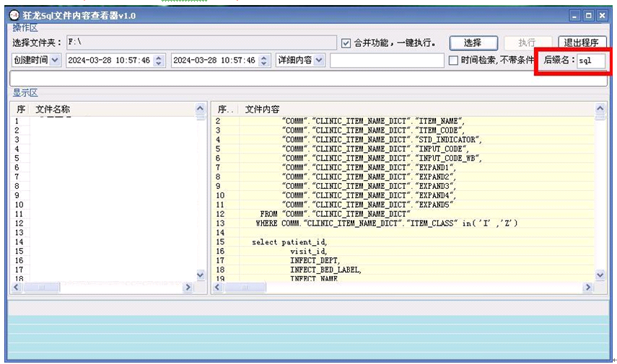Click the 序 column header in file list
Screen dimensions: 617x364
point(21,109)
